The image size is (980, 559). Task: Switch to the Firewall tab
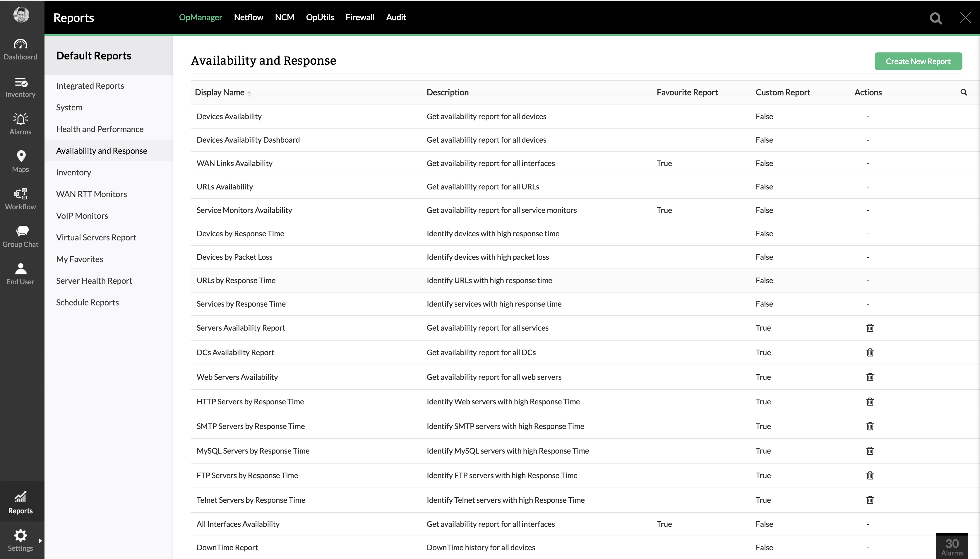pos(359,17)
